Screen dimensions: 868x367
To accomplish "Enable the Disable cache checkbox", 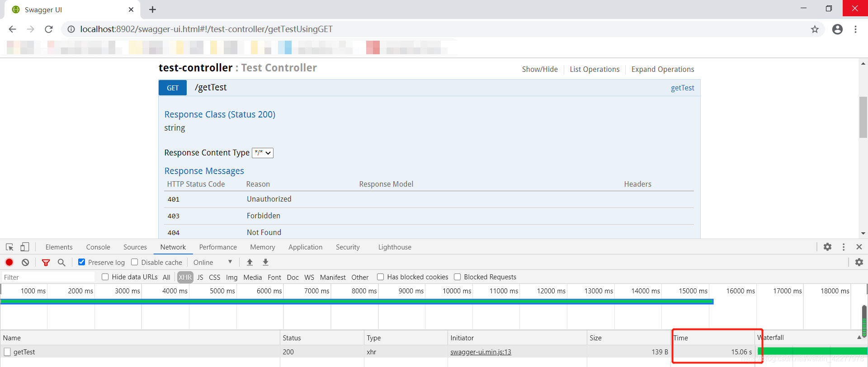I will coord(134,262).
